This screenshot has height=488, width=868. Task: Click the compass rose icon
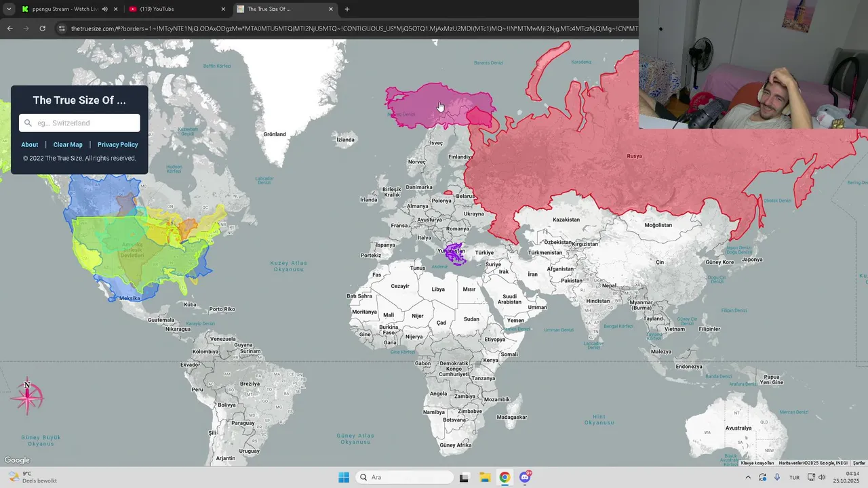click(27, 397)
